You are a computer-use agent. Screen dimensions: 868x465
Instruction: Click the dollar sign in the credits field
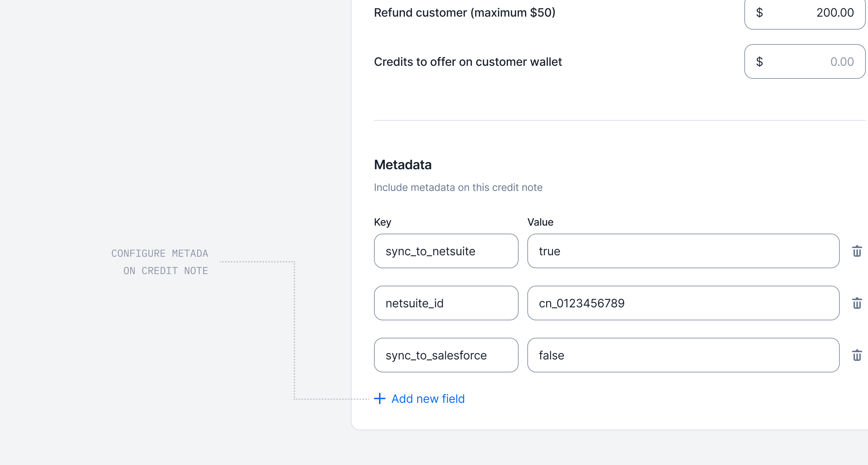(x=759, y=62)
